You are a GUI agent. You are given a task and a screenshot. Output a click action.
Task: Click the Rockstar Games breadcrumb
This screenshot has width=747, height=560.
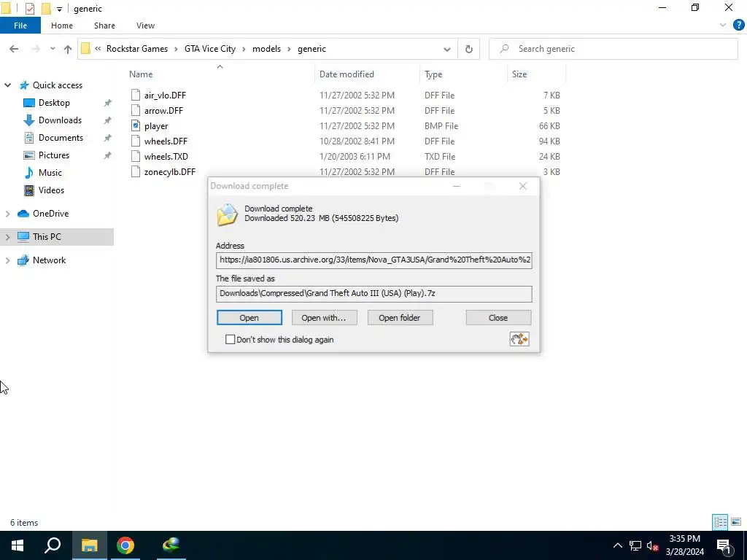tap(136, 49)
